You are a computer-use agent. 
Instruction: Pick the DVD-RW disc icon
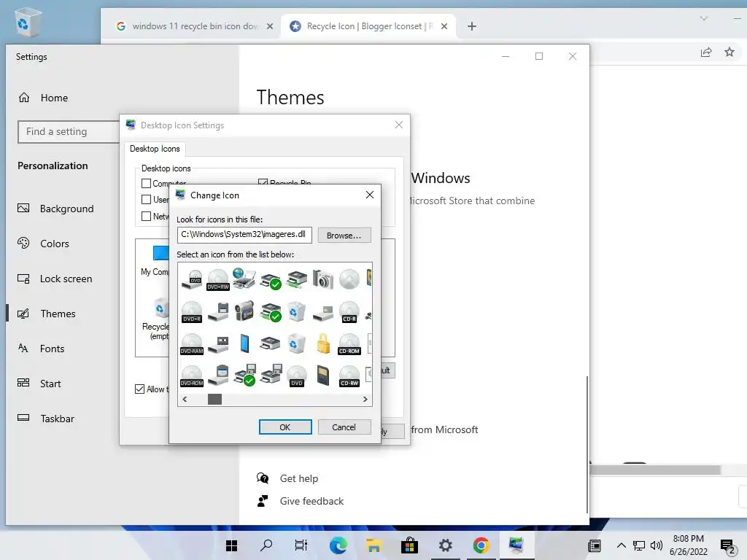coord(218,279)
